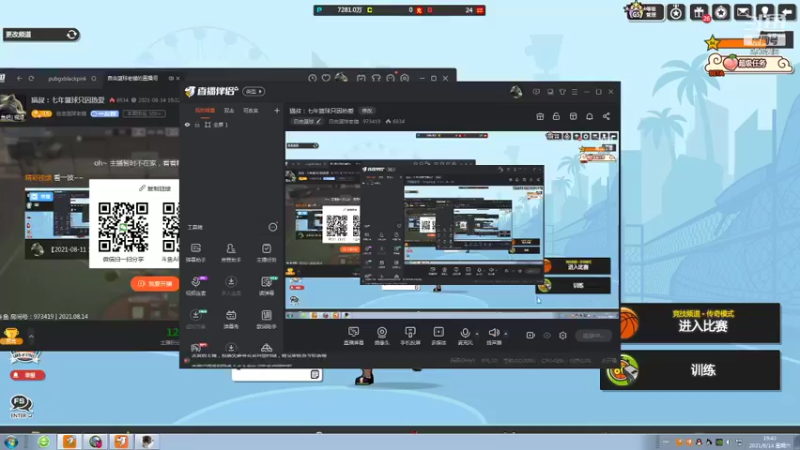The image size is (800, 450).
Task: Select the 我的场景 tab in 直播伴侣
Action: click(x=205, y=110)
